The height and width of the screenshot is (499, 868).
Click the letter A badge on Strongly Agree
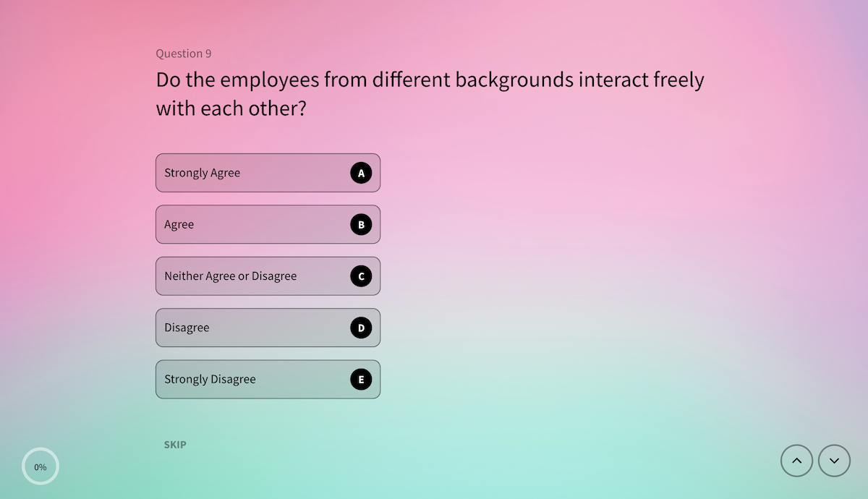(361, 173)
